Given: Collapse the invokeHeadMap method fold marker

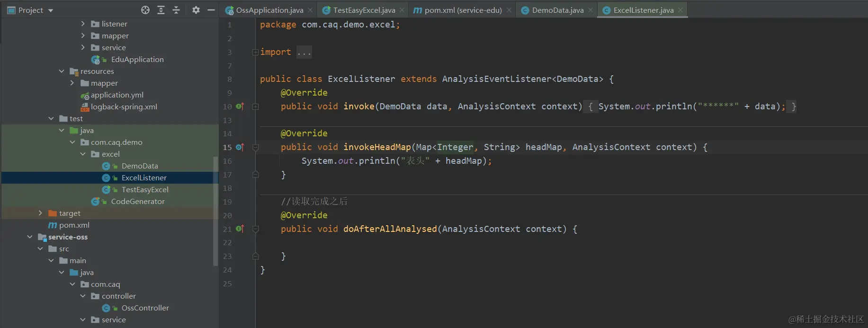Looking at the screenshot, I should [x=255, y=148].
